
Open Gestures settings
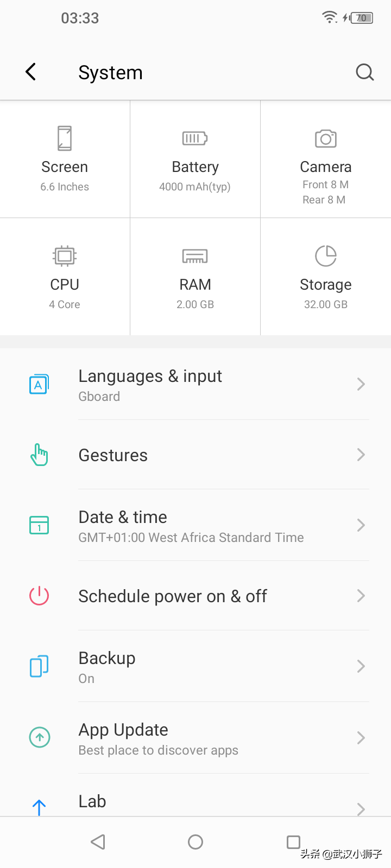(113, 455)
